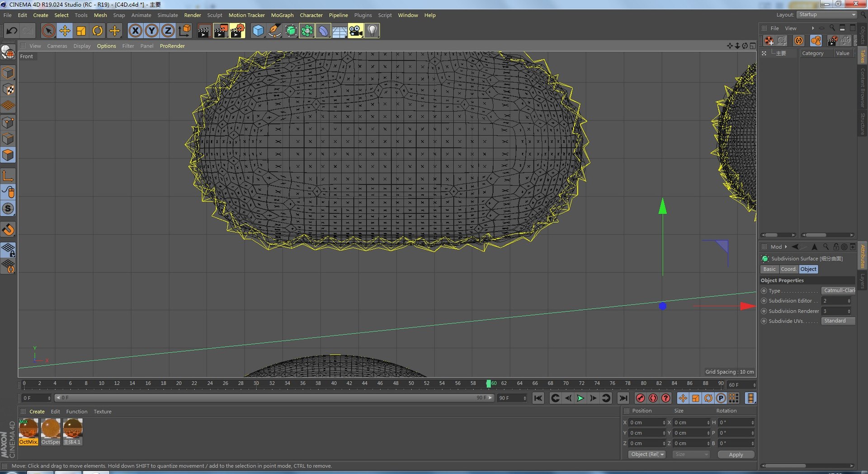
Task: Switch to the Coord. tab
Action: [788, 269]
